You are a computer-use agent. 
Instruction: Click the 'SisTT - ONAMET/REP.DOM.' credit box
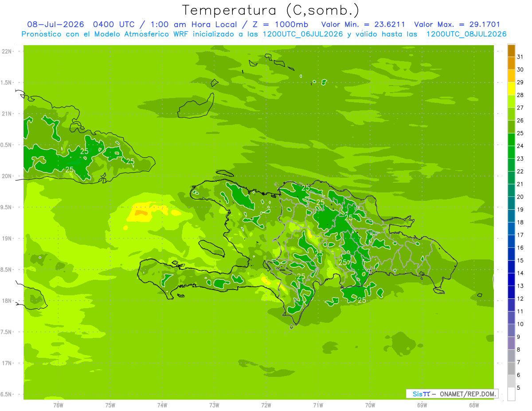pyautogui.click(x=452, y=394)
